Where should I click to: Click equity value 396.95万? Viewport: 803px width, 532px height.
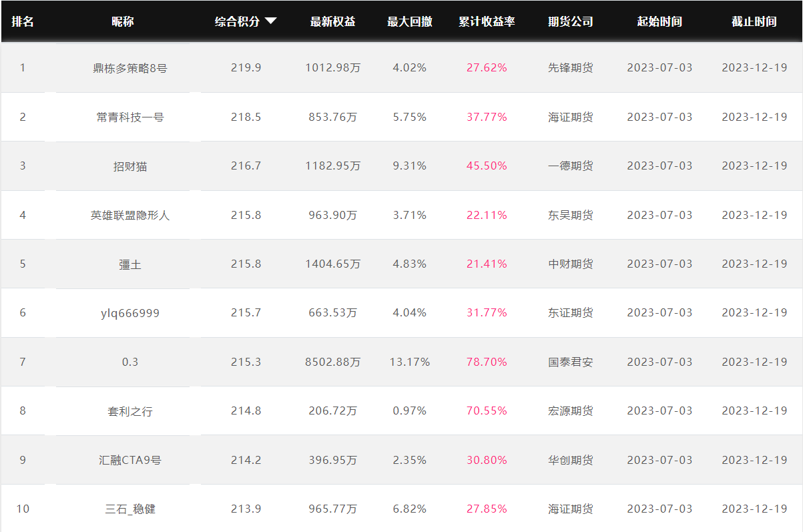(x=333, y=460)
